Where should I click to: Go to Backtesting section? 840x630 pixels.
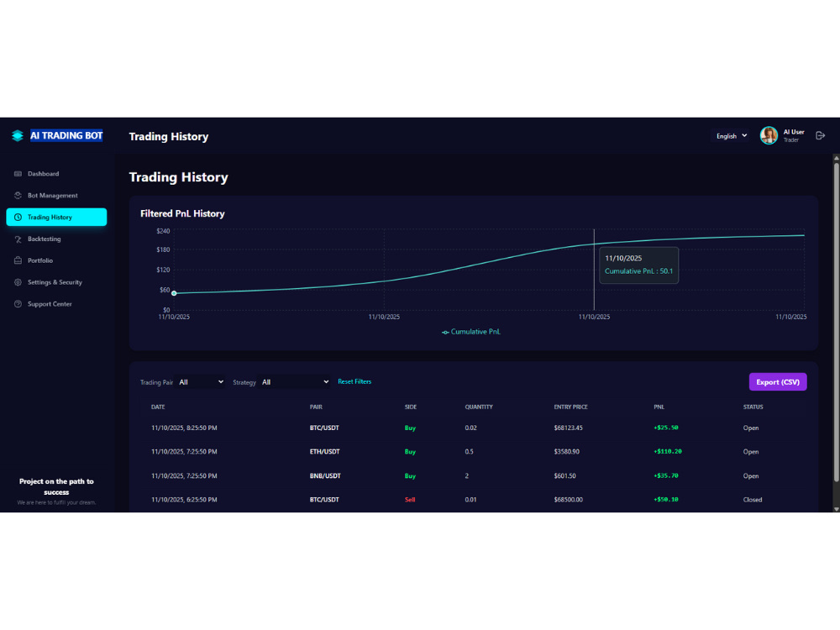pyautogui.click(x=56, y=239)
